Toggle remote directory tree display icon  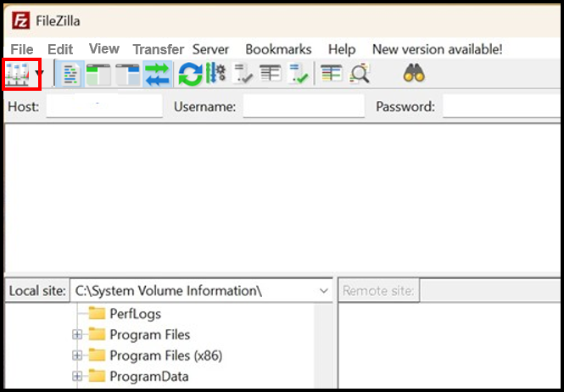pyautogui.click(x=128, y=75)
